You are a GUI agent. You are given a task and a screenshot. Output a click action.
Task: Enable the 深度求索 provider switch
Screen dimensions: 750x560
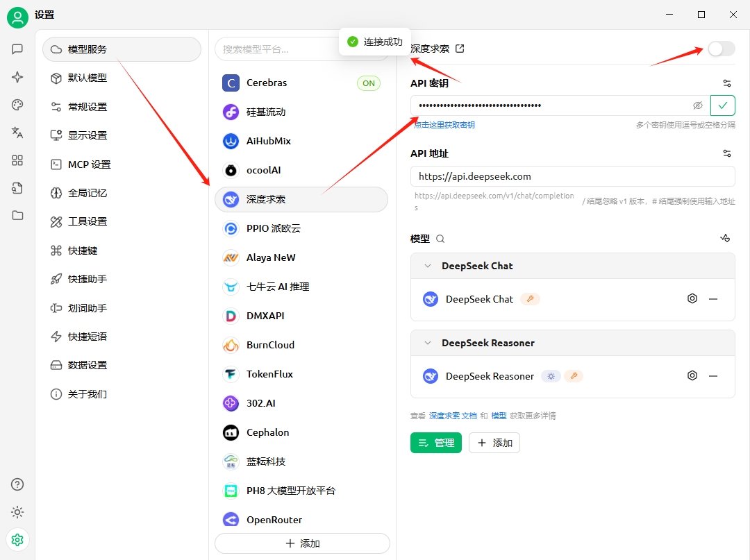point(722,49)
